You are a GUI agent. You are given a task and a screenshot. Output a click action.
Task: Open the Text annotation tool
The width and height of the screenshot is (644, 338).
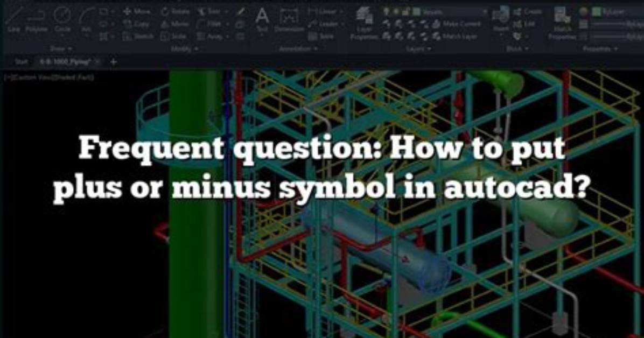pos(262,20)
